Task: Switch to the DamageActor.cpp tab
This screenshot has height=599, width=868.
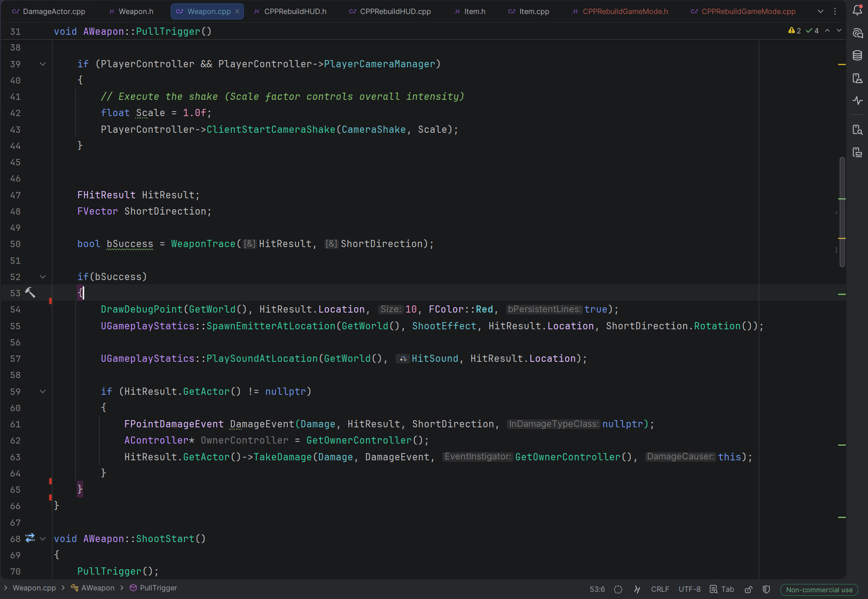Action: pos(49,11)
